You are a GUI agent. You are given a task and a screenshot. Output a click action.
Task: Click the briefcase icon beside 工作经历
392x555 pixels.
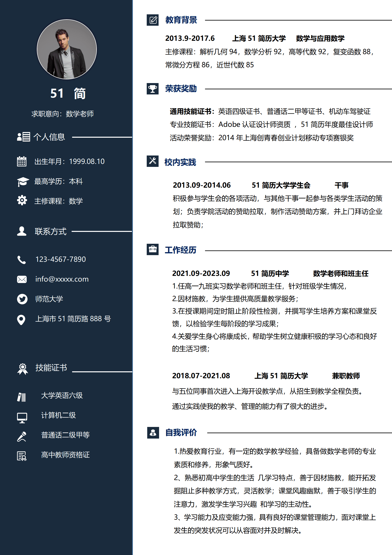tap(153, 249)
